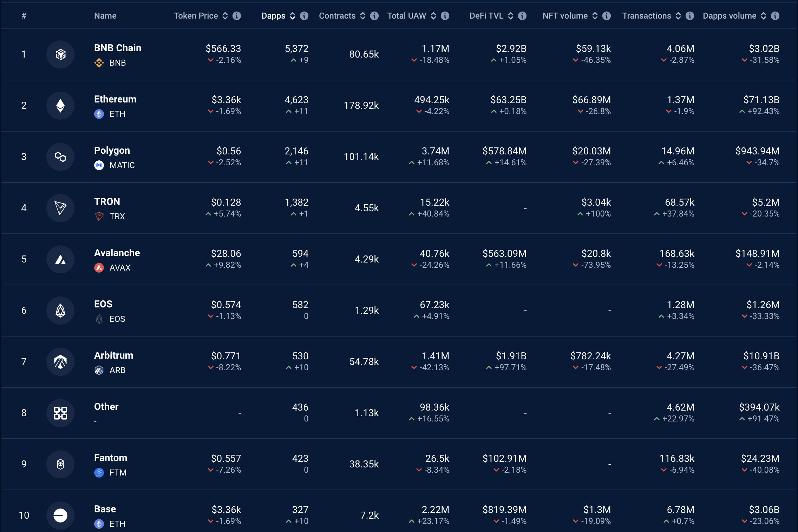798x532 pixels.
Task: Click TRON NFT volume $3.04k
Action: [596, 202]
